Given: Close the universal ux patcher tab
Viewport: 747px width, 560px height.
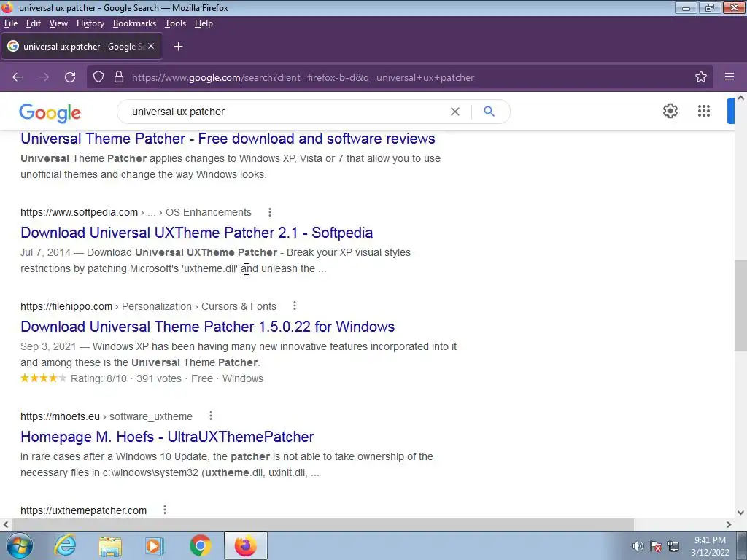Looking at the screenshot, I should (x=151, y=46).
